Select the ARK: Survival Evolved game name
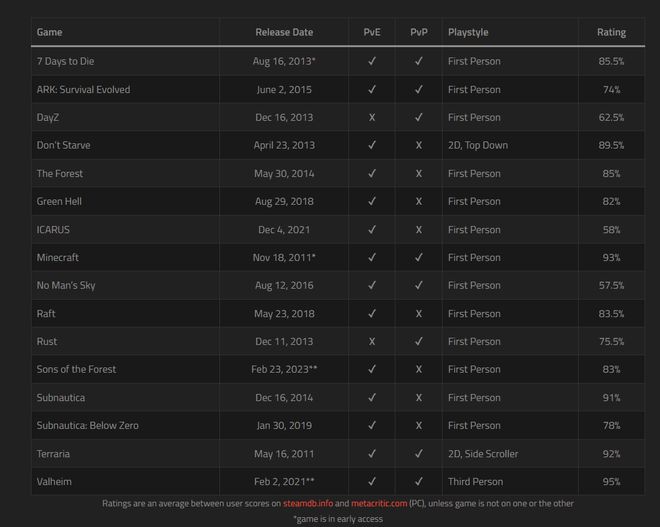660x527 pixels. pos(83,90)
